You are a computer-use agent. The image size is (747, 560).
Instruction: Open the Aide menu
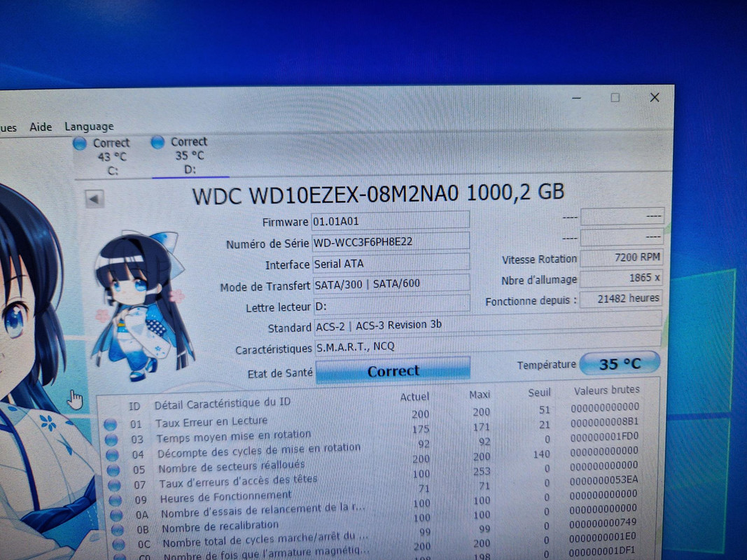(41, 127)
